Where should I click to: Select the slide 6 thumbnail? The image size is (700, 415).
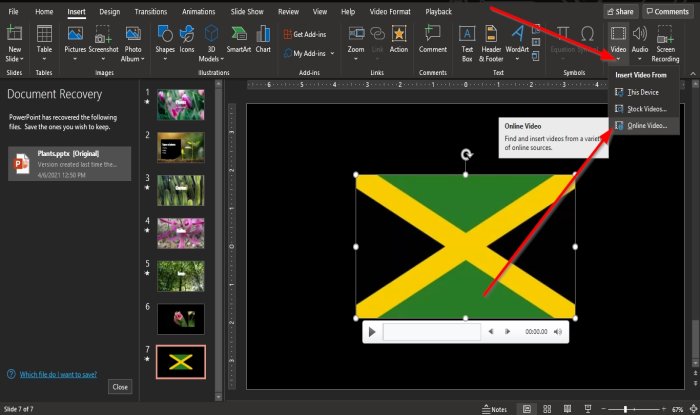(x=180, y=318)
